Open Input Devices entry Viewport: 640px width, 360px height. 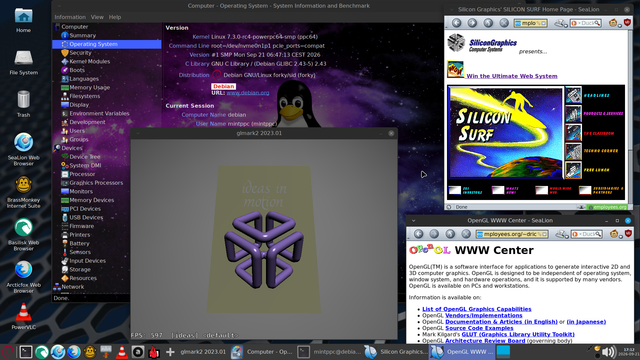(x=87, y=261)
